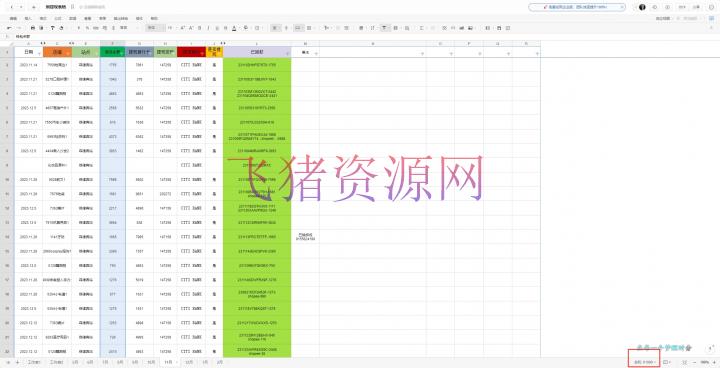
Task: Open the 编辑 menu
Action: [14, 18]
